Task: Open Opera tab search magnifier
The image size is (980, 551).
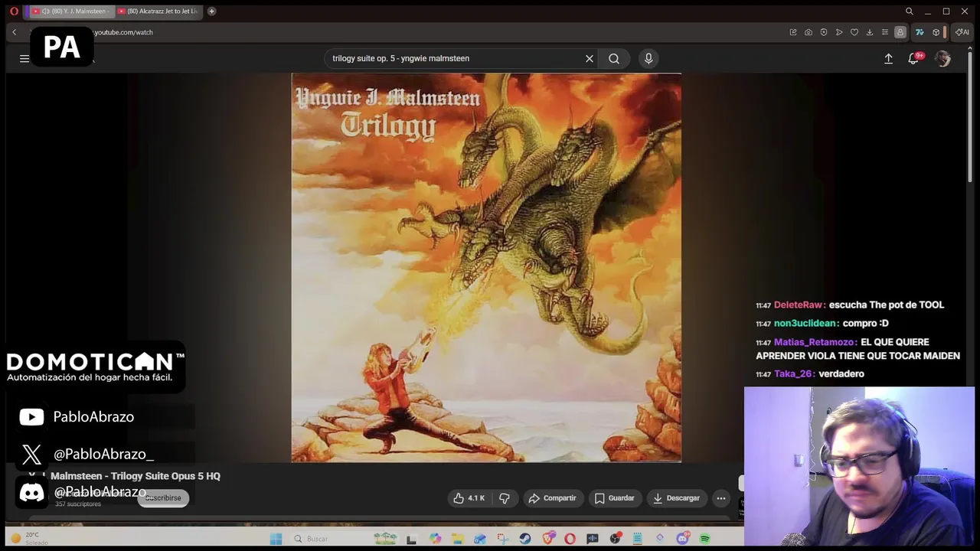Action: pos(909,11)
